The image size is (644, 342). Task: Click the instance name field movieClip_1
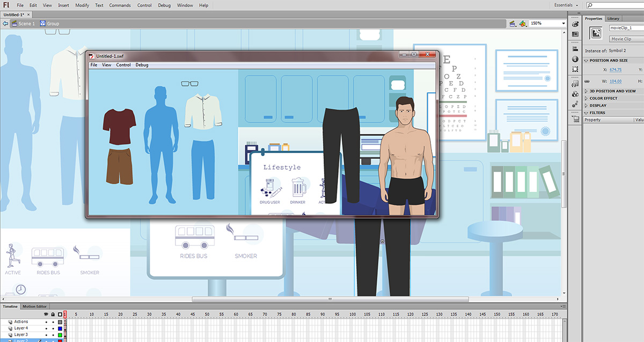click(626, 27)
